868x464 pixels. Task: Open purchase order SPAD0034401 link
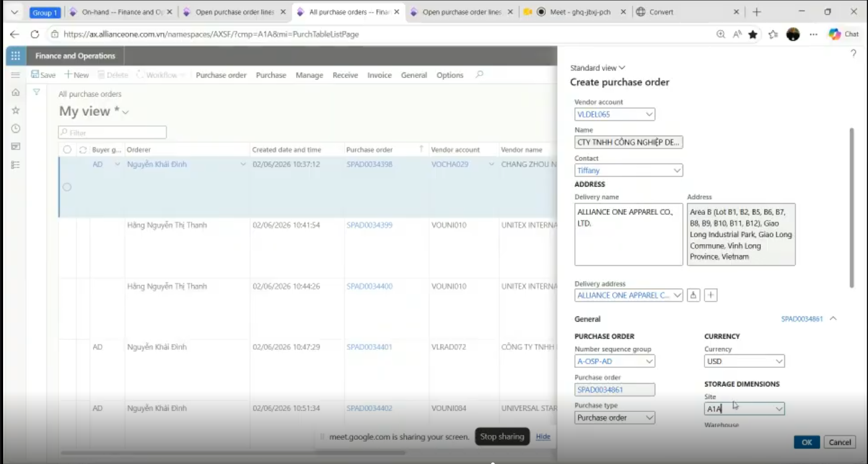[369, 348]
